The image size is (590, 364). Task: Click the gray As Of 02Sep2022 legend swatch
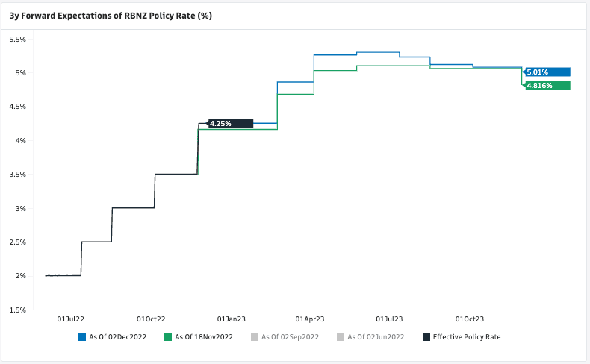[x=255, y=337]
